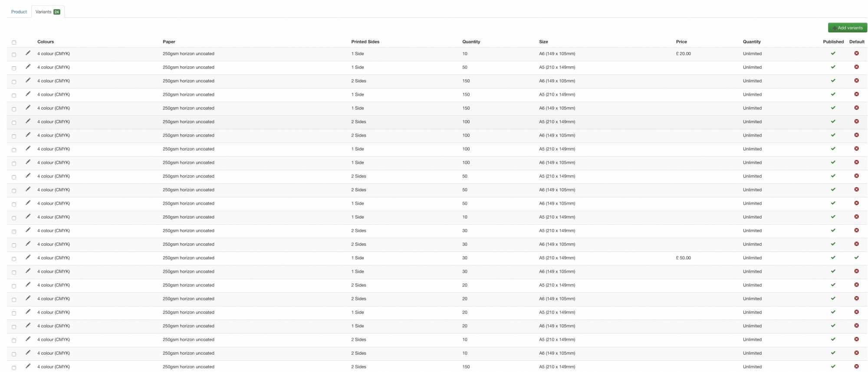Click default red icon for 2 Sides, 50, A5 row
This screenshot has width=868, height=372.
point(856,176)
